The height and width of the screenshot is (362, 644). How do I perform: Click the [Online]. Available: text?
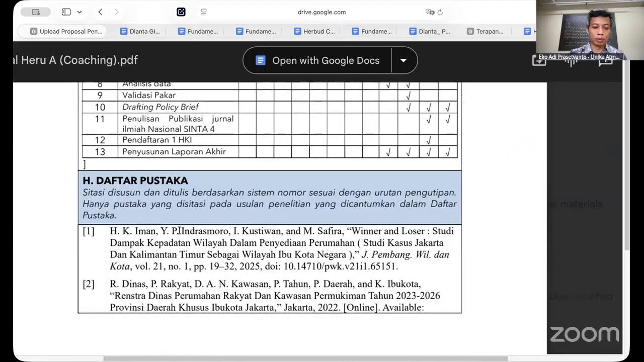pyautogui.click(x=384, y=307)
